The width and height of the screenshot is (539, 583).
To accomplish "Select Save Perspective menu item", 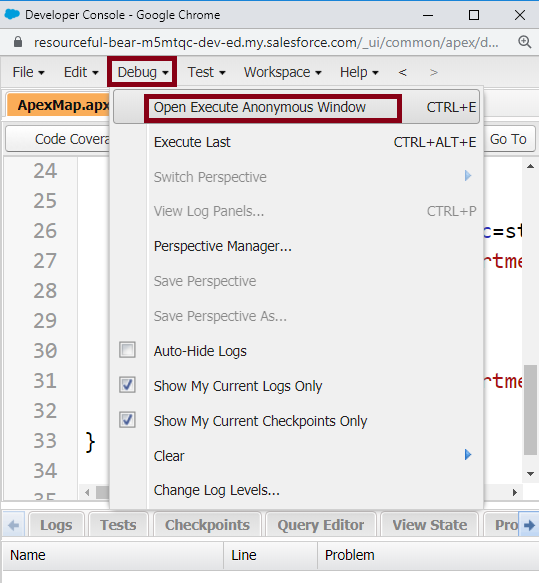I will pos(296,281).
